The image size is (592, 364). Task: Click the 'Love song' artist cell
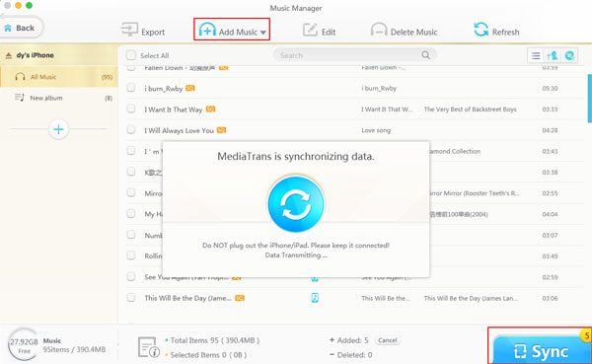(x=376, y=130)
